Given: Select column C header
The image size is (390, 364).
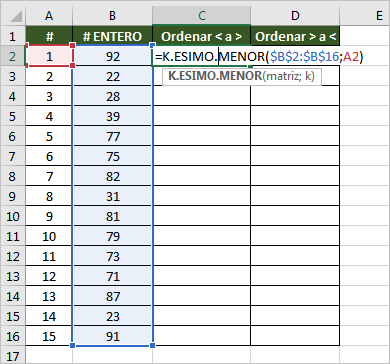Looking at the screenshot, I should click(202, 16).
